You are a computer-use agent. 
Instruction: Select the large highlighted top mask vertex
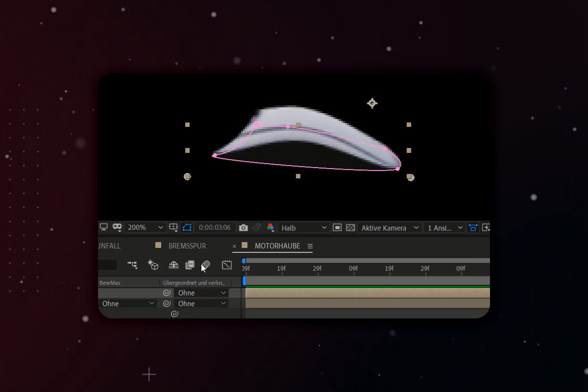click(256, 124)
